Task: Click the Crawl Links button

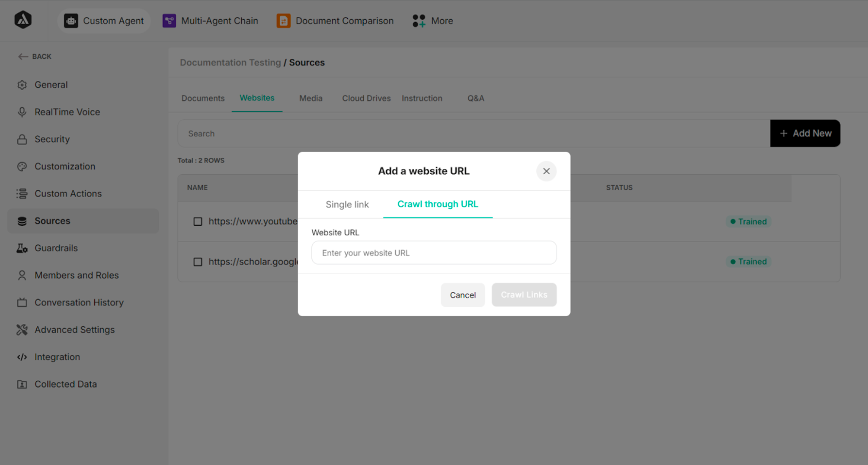Action: 524,295
